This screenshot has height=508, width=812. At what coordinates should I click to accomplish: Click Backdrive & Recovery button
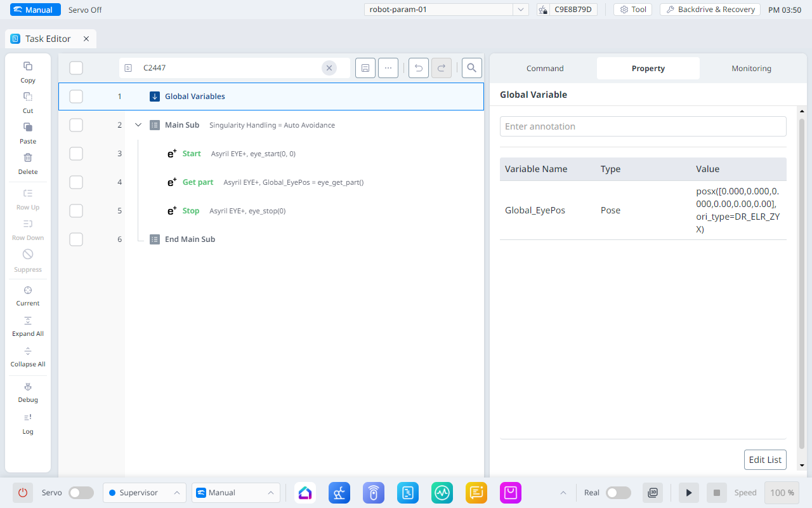pos(710,10)
